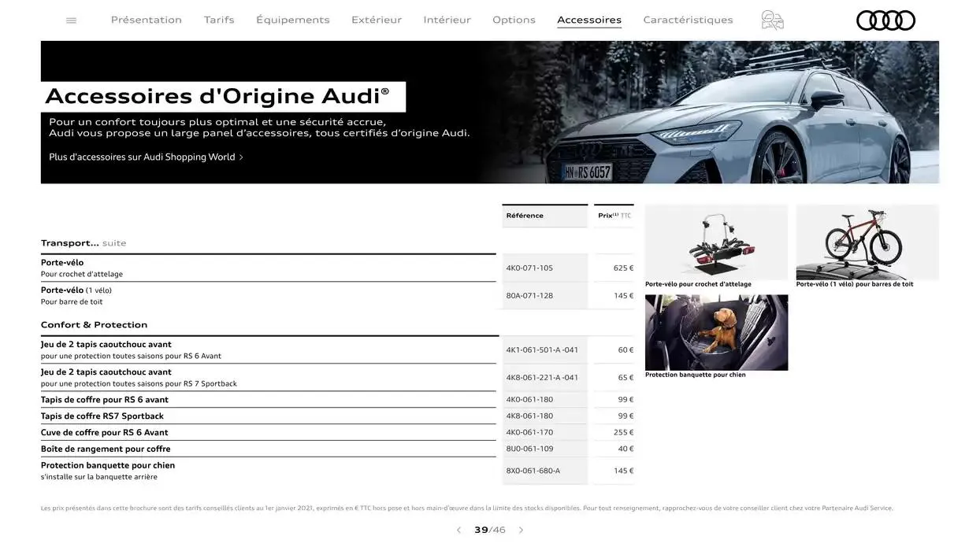Go to previous page via left chevron
The width and height of the screenshot is (980, 551).
click(458, 529)
